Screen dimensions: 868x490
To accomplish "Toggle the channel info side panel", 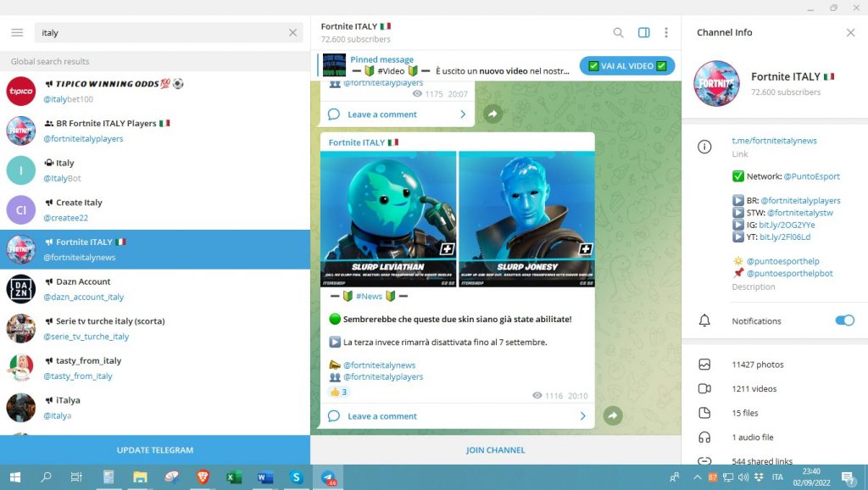I will [643, 33].
